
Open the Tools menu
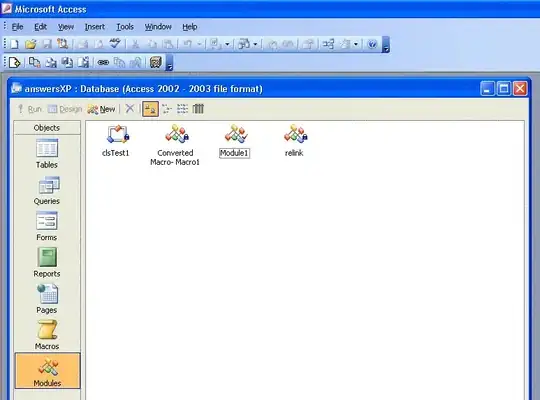125,27
